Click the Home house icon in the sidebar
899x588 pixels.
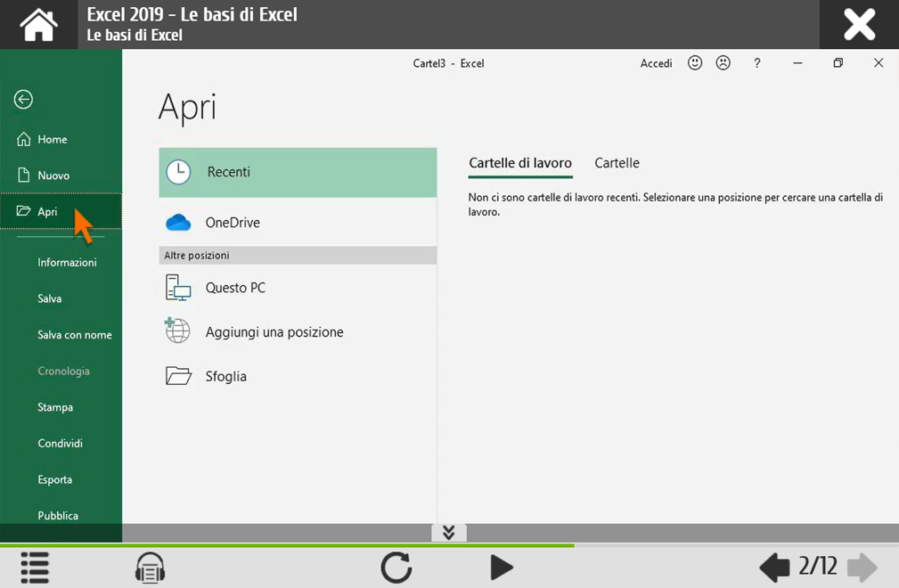[x=23, y=139]
